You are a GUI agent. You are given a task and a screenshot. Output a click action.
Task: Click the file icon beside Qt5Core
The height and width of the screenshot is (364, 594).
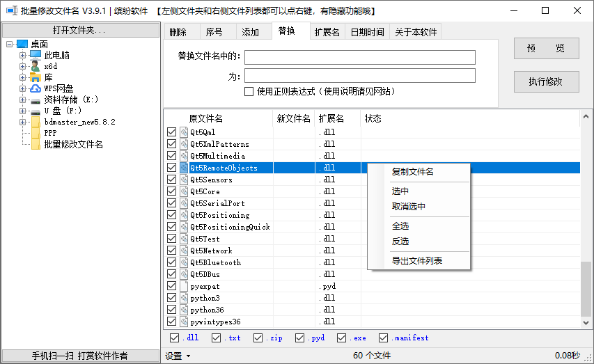184,191
